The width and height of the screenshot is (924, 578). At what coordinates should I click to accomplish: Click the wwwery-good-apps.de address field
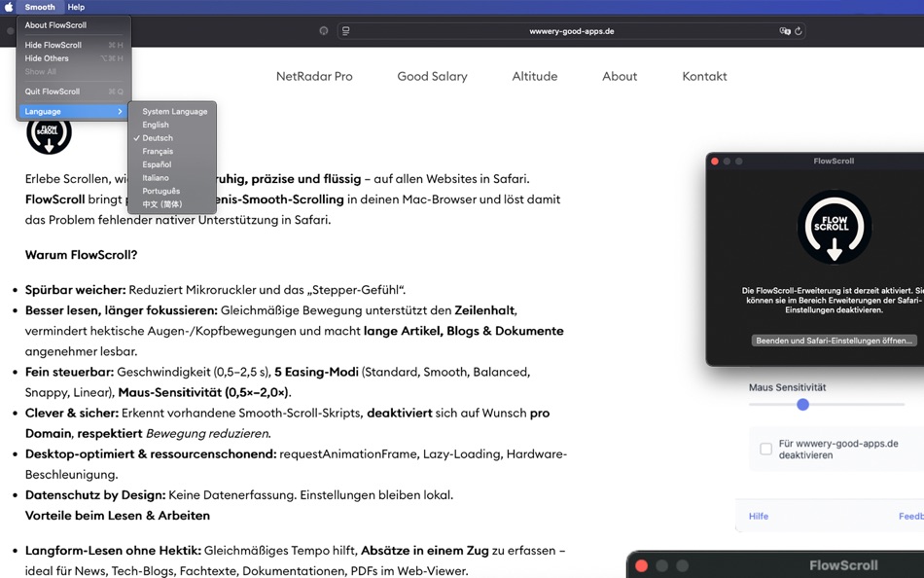[x=571, y=30]
